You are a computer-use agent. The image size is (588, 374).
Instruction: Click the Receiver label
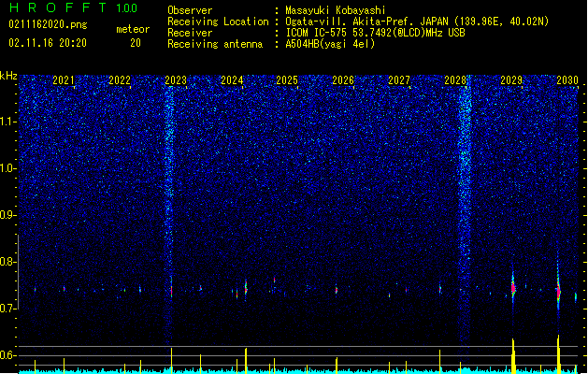tap(190, 33)
